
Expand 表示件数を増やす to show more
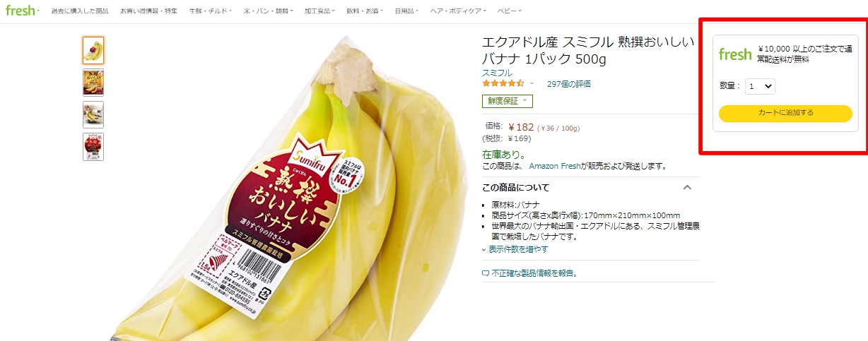[x=515, y=249]
